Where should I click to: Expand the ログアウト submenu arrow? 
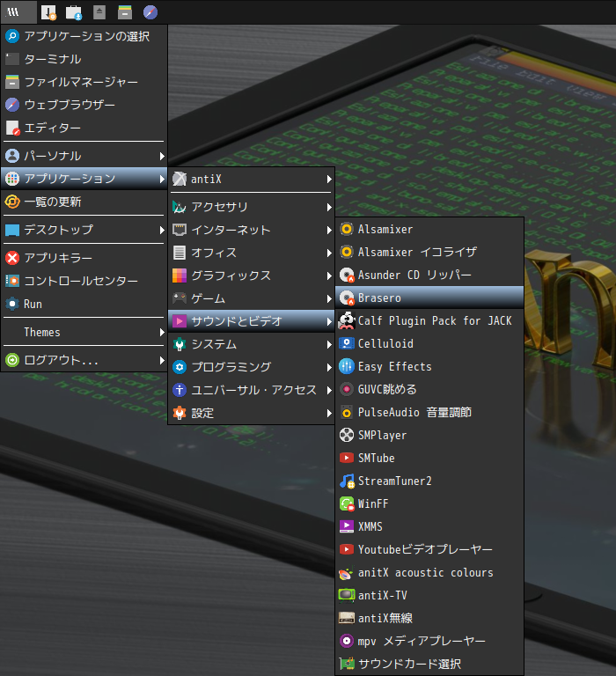coord(162,360)
